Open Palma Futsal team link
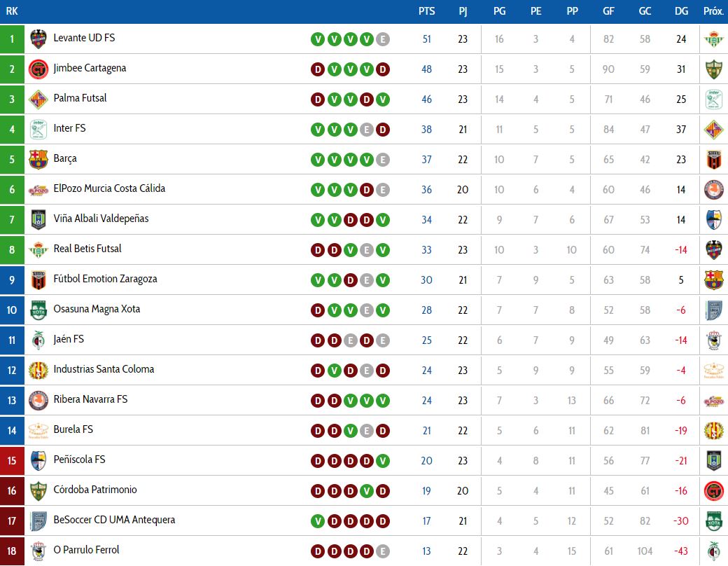Image resolution: width=728 pixels, height=566 pixels. [x=80, y=98]
